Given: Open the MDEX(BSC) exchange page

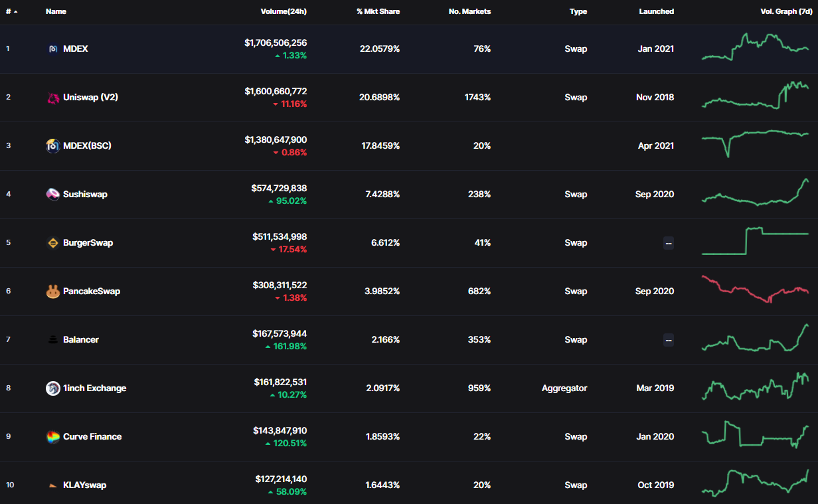Looking at the screenshot, I should [x=87, y=146].
